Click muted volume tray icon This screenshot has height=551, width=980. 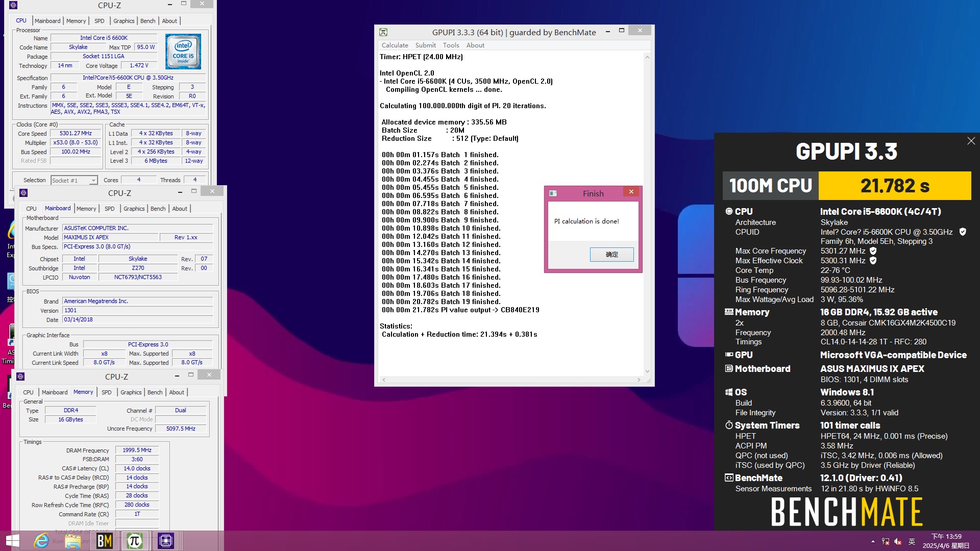tap(898, 541)
